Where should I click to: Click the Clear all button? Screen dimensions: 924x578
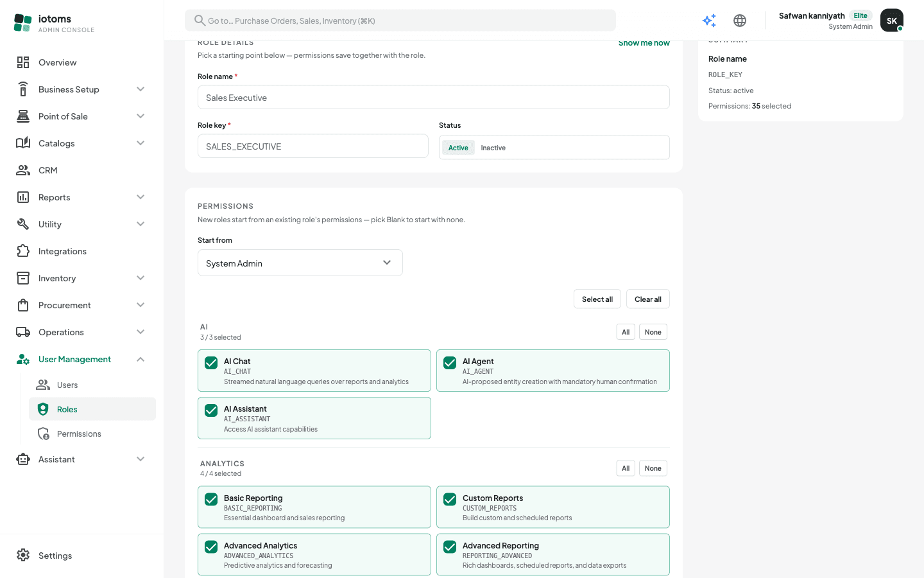pyautogui.click(x=648, y=299)
